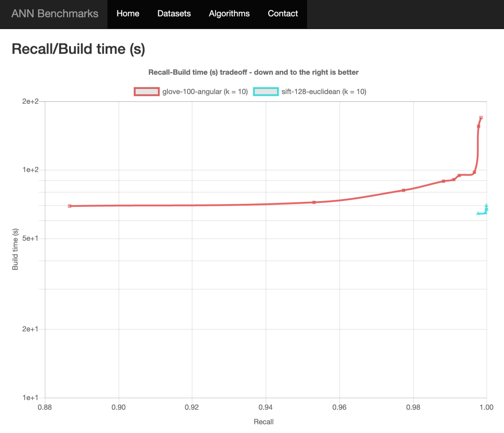Click the 0.90 x-axis tick label
Viewport: 504px width, 433px height.
118,407
